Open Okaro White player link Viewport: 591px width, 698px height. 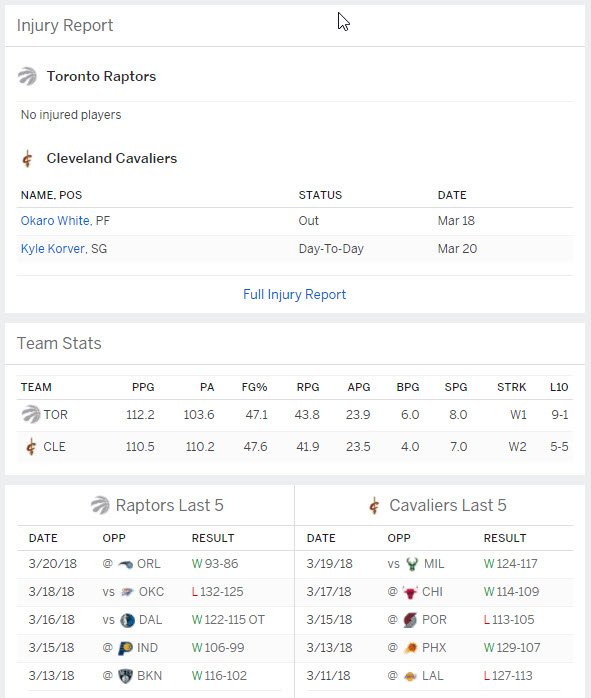(x=55, y=221)
